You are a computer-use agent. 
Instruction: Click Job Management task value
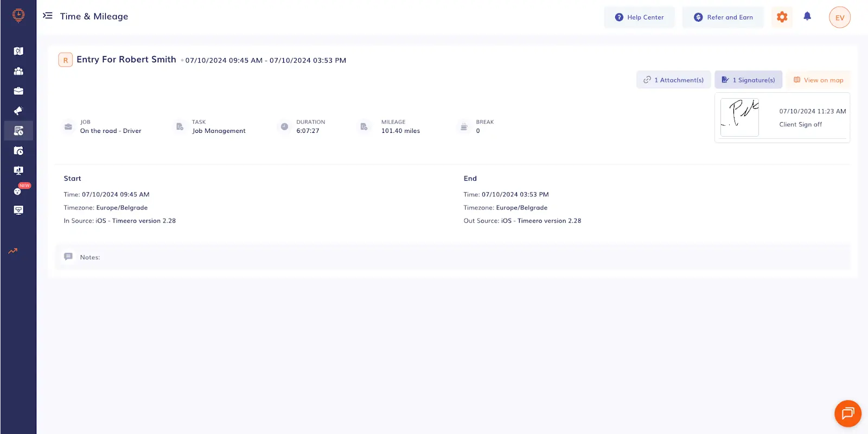click(x=219, y=131)
